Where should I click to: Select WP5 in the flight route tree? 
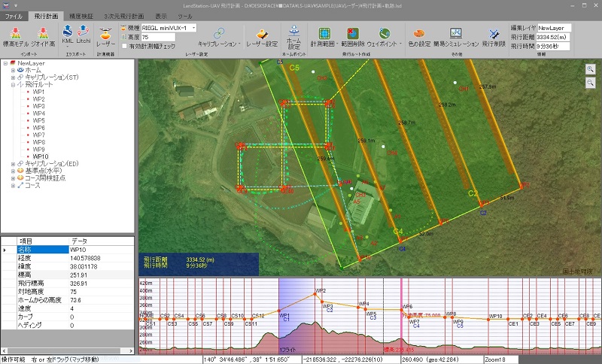38,120
